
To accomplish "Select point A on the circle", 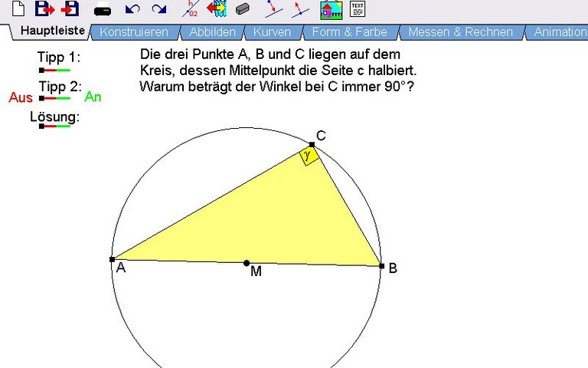I will pos(112,259).
